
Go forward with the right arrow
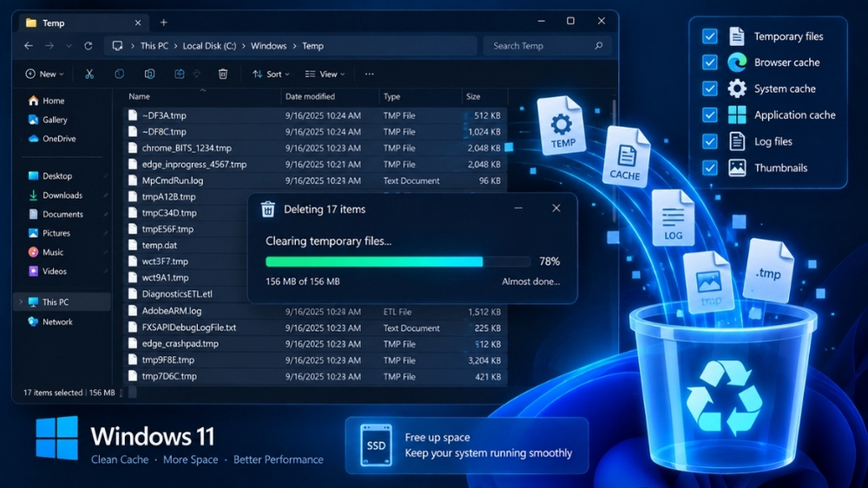coord(49,46)
